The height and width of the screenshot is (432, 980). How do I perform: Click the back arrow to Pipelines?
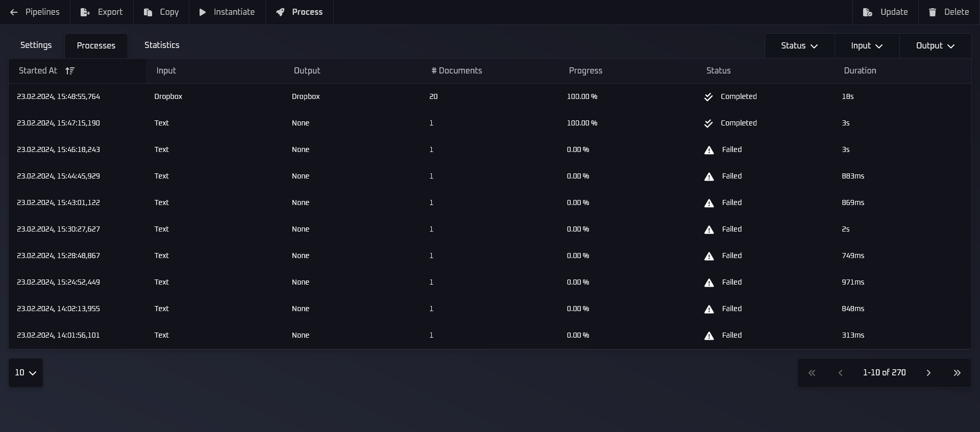click(x=14, y=12)
